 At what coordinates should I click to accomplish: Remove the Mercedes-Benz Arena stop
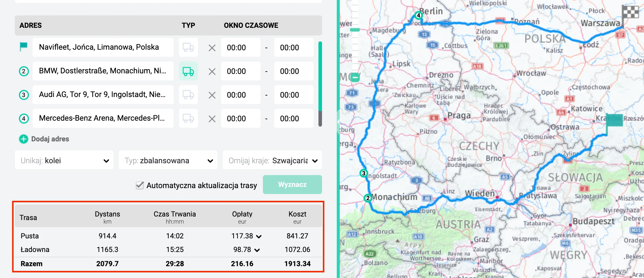point(212,119)
